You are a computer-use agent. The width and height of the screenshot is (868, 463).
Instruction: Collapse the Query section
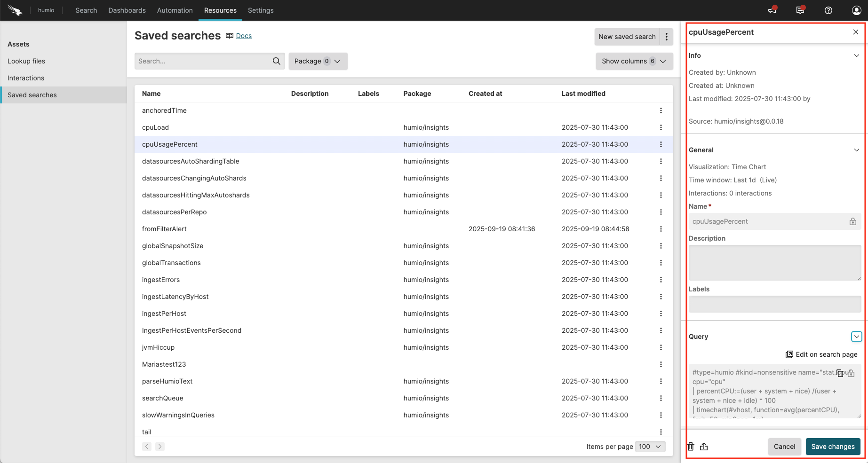click(x=857, y=337)
